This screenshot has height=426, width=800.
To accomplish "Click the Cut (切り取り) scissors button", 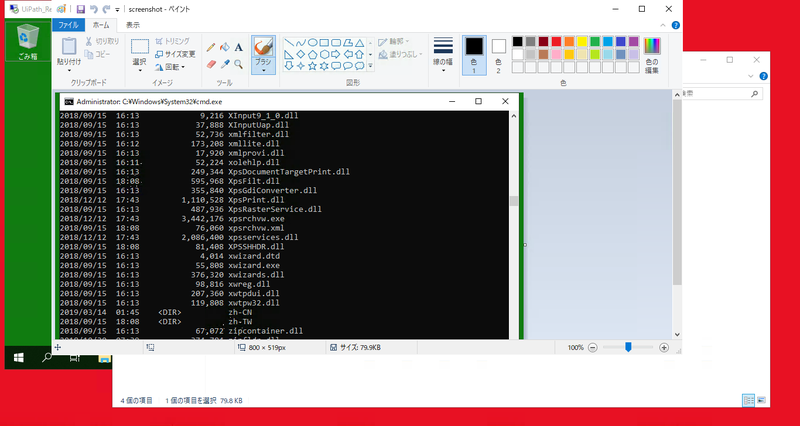I will point(102,41).
